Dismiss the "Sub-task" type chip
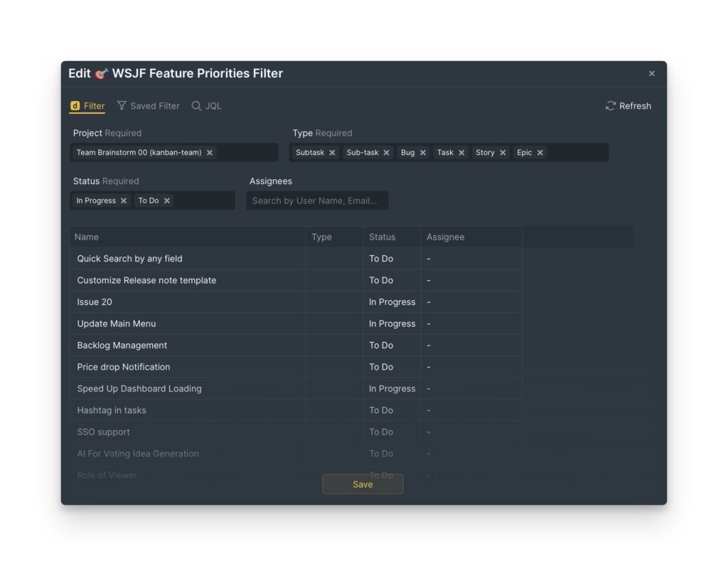Screen dimensions: 728x566 click(x=386, y=152)
